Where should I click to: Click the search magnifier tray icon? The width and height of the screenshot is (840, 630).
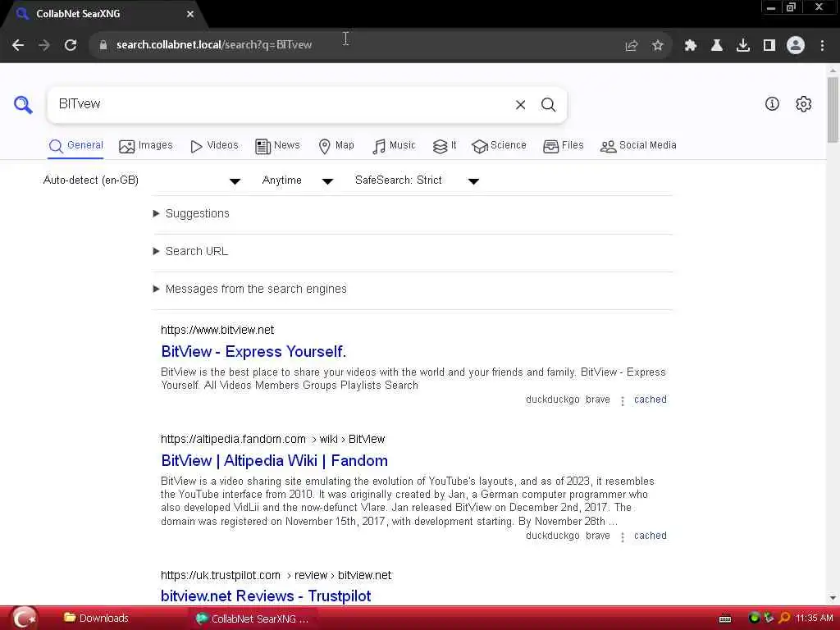coord(784,619)
